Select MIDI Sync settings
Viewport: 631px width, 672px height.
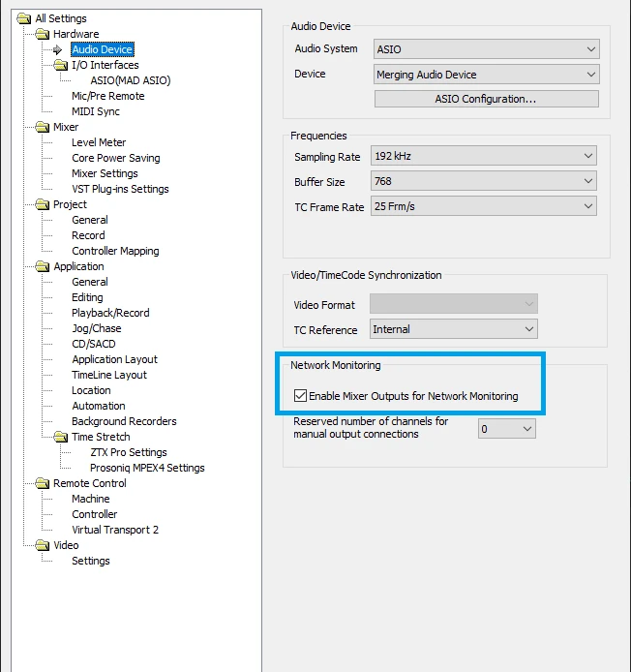tap(96, 111)
